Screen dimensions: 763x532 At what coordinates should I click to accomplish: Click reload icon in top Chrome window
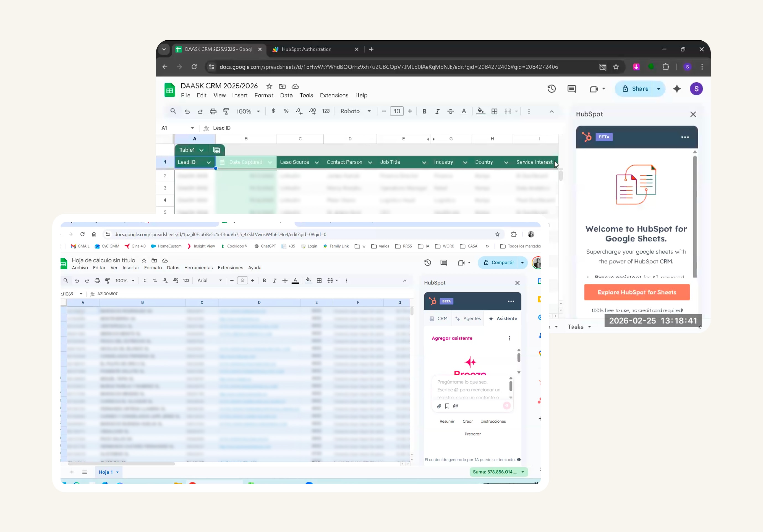194,67
